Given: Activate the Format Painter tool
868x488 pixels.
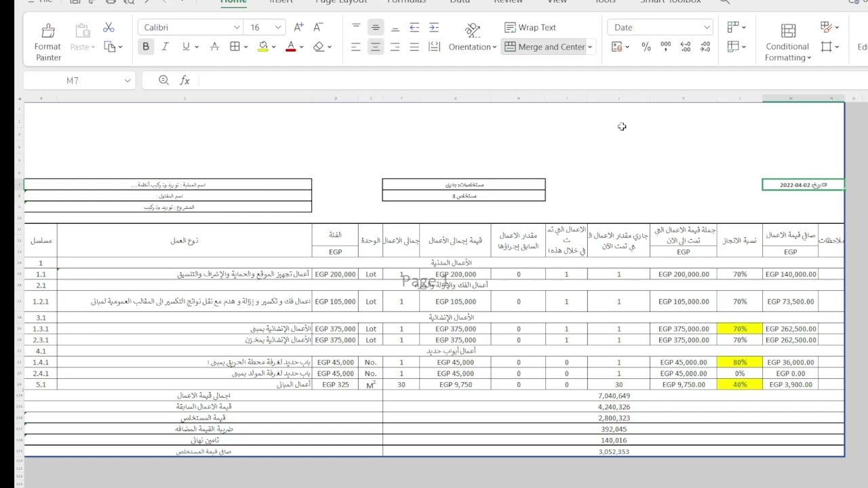Looking at the screenshot, I should pos(47,41).
